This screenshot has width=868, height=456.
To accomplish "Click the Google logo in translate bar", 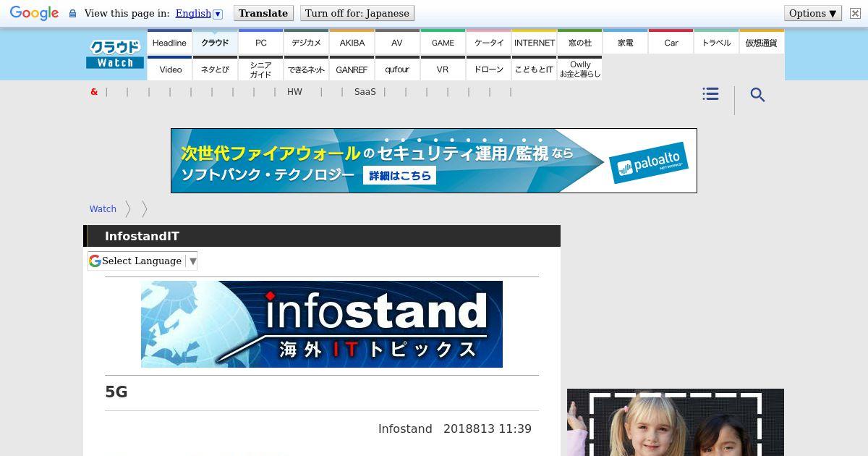I will click(x=34, y=13).
